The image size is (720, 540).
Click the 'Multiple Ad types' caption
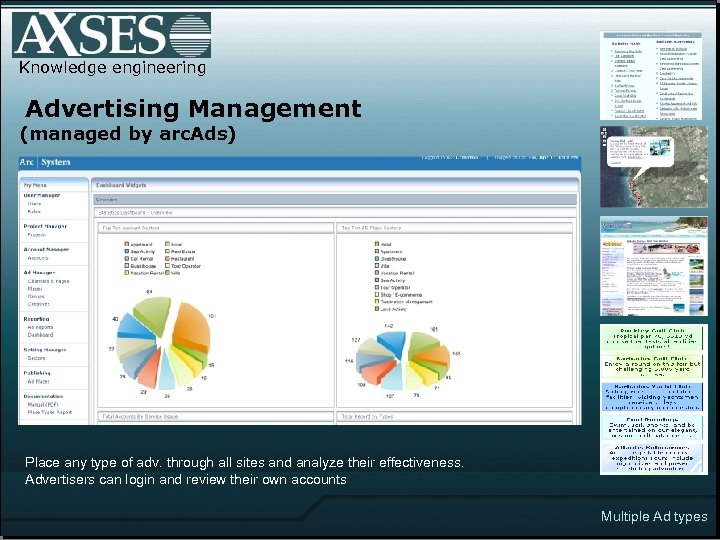(x=654, y=516)
